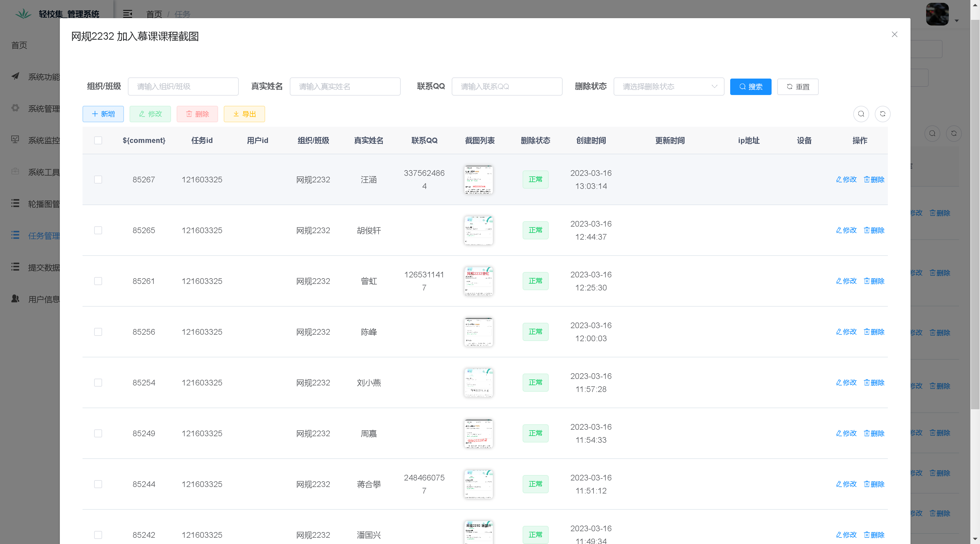980x544 pixels.
Task: Toggle search bar with round magnifier icon
Action: pyautogui.click(x=861, y=114)
